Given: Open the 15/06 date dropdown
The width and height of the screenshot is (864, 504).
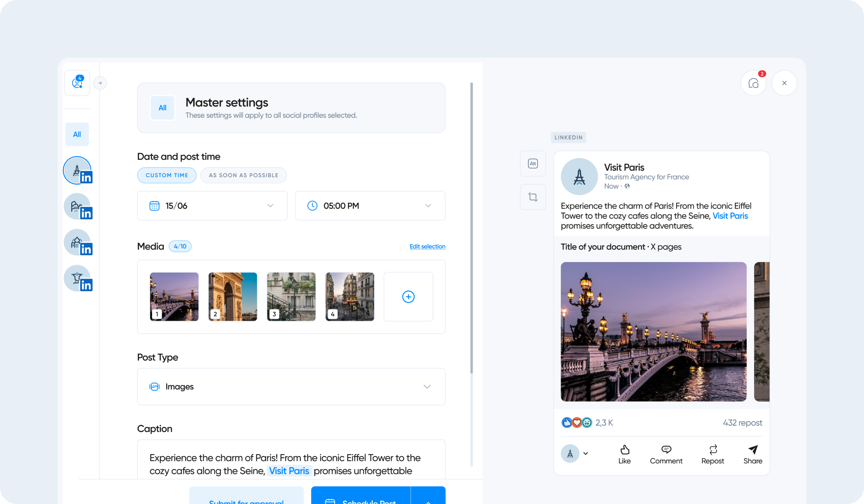Looking at the screenshot, I should point(212,206).
